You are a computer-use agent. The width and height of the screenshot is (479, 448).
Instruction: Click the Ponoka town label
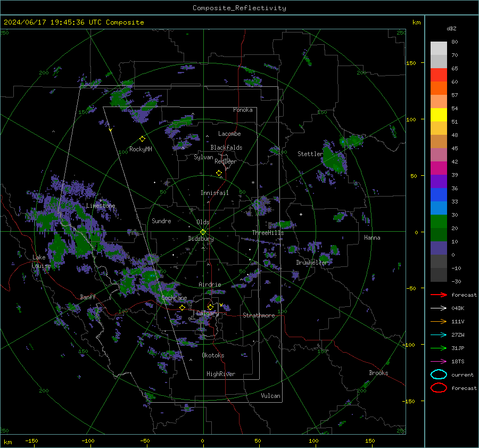coord(243,110)
